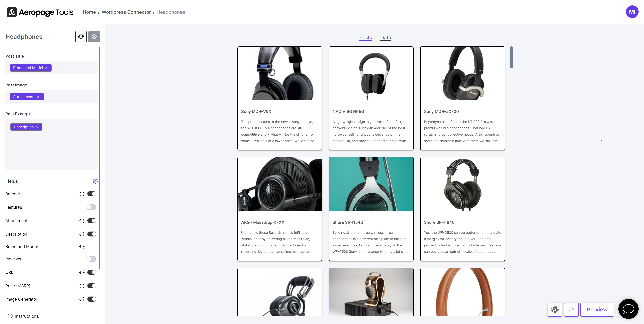644x324 pixels.
Task: Remove the Attachments tag from Post Image
Action: coord(38,97)
